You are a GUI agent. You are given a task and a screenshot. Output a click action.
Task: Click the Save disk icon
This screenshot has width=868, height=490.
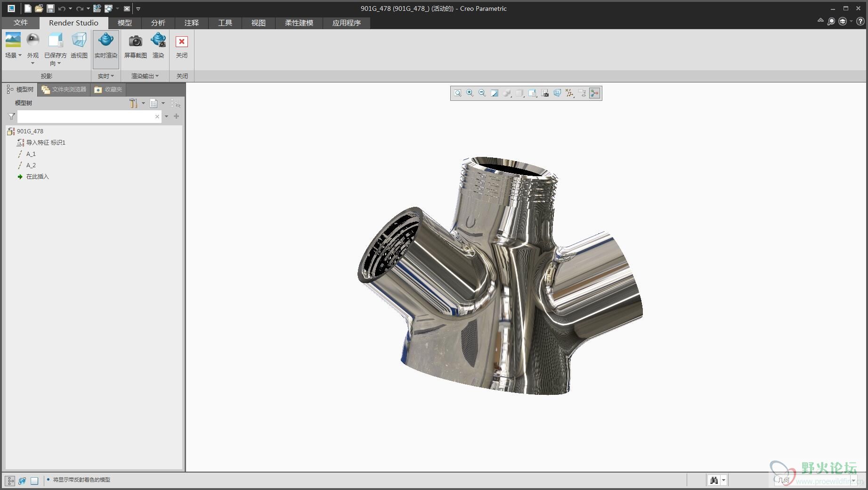50,8
